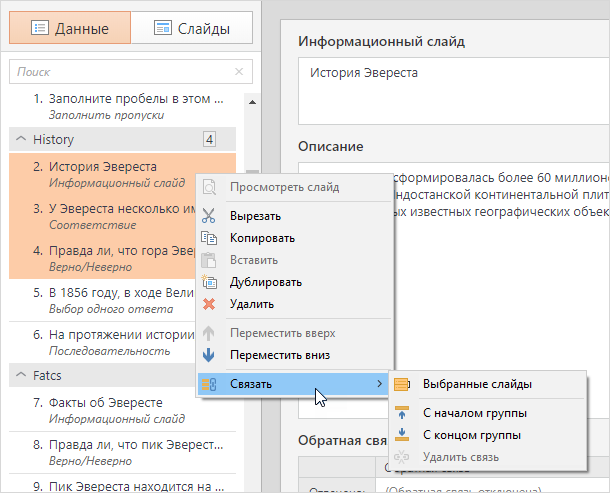Choose Дублировать from context menu
This screenshot has height=493, width=610.
[x=294, y=282]
